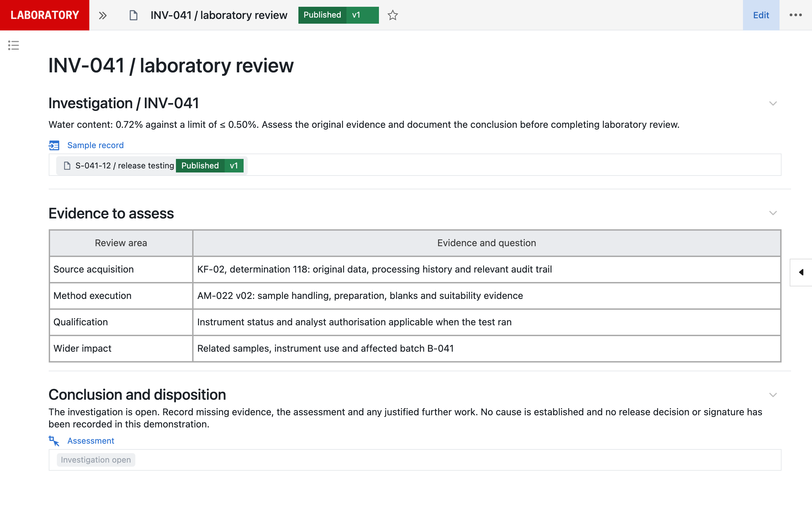The width and height of the screenshot is (812, 514).
Task: Click the Assessment input field box
Action: point(415,460)
